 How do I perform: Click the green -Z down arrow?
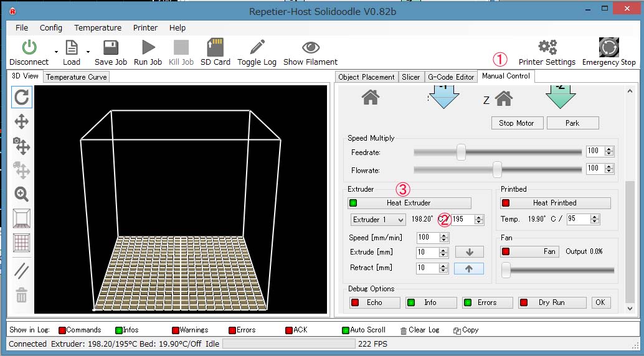(x=560, y=97)
